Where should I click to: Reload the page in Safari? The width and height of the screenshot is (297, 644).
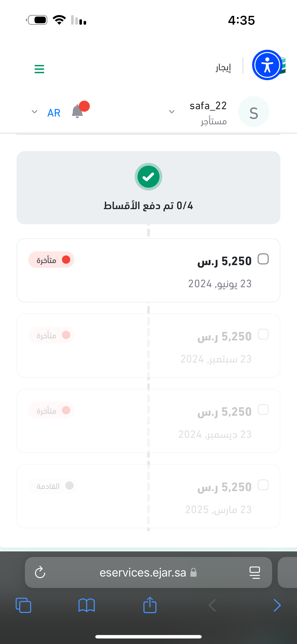(40, 572)
